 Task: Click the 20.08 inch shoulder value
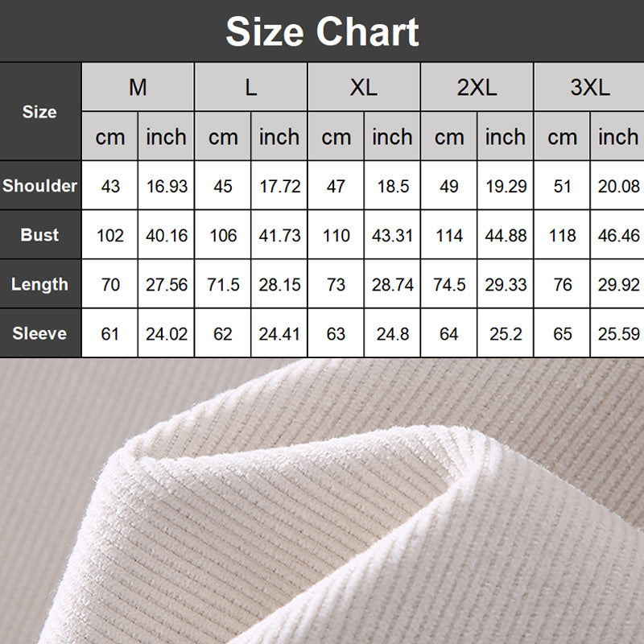[x=618, y=186]
